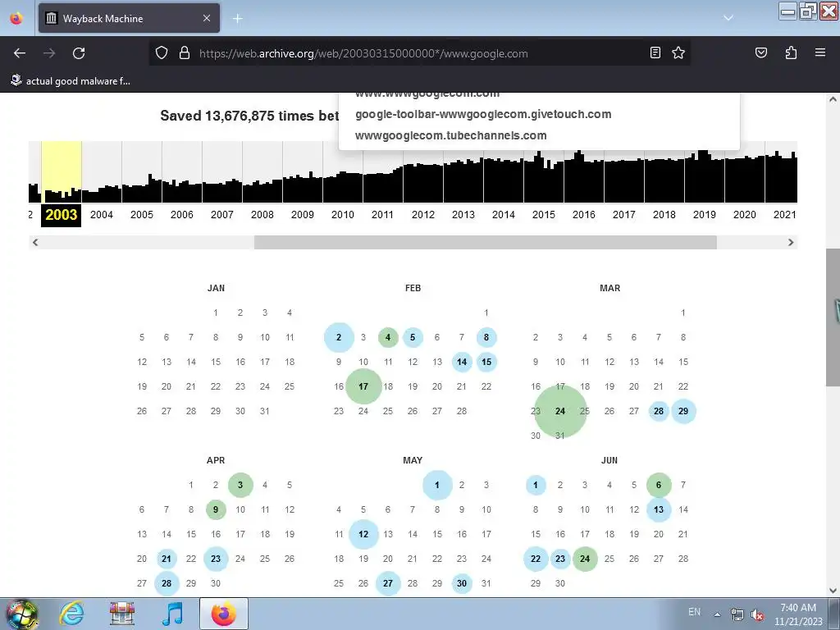Viewport: 840px width, 630px height.
Task: Go back to the previous page
Action: 20,53
